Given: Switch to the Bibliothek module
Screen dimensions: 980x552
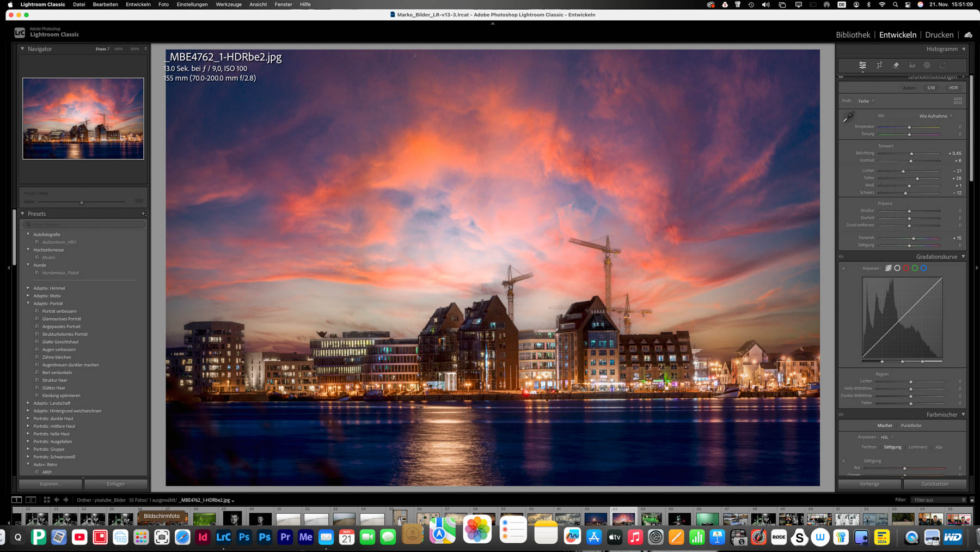Looking at the screenshot, I should click(853, 35).
